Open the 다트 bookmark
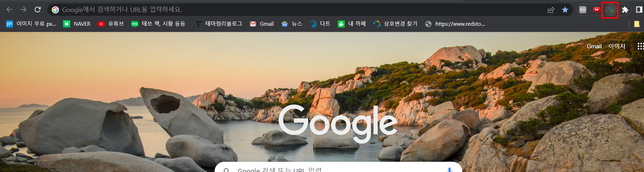644x172 pixels. 320,24
